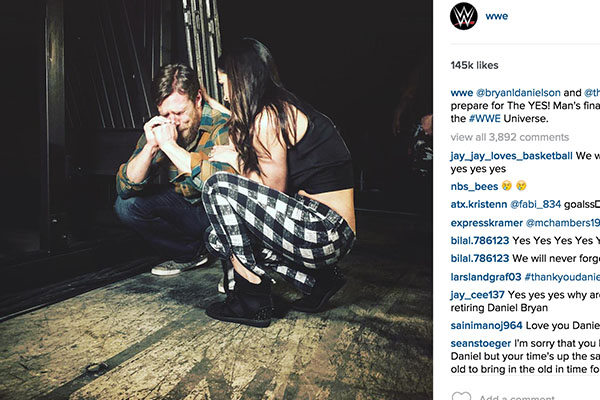Open seanstoeger commenter profile
The height and width of the screenshot is (400, 600).
[481, 343]
